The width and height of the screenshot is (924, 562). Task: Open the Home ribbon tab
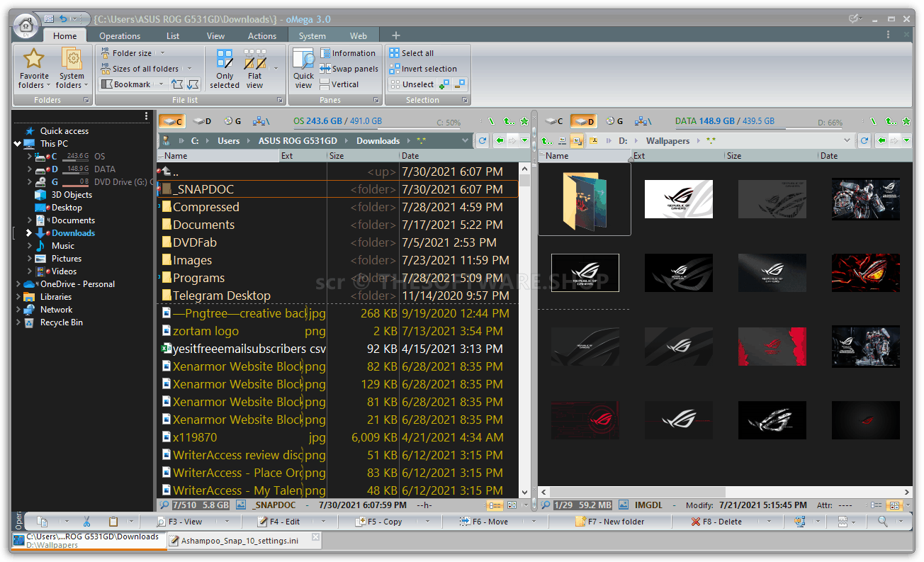[x=64, y=36]
